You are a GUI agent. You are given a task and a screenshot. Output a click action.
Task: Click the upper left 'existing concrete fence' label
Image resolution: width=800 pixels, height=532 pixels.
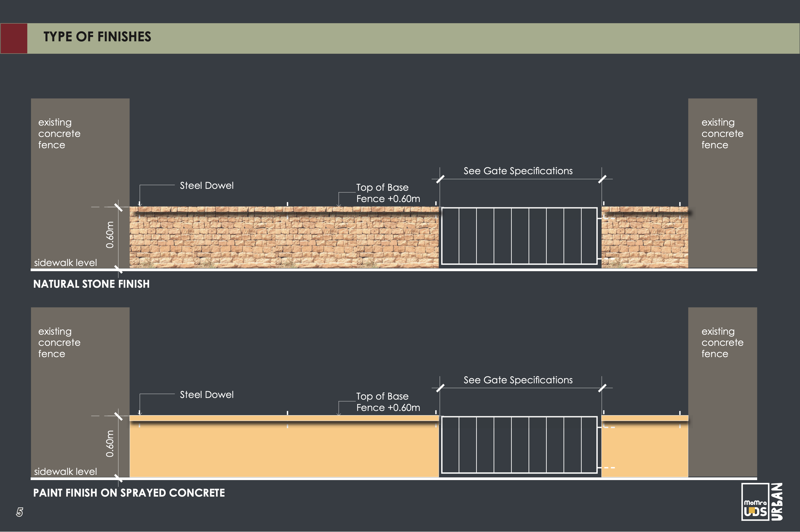click(x=59, y=133)
